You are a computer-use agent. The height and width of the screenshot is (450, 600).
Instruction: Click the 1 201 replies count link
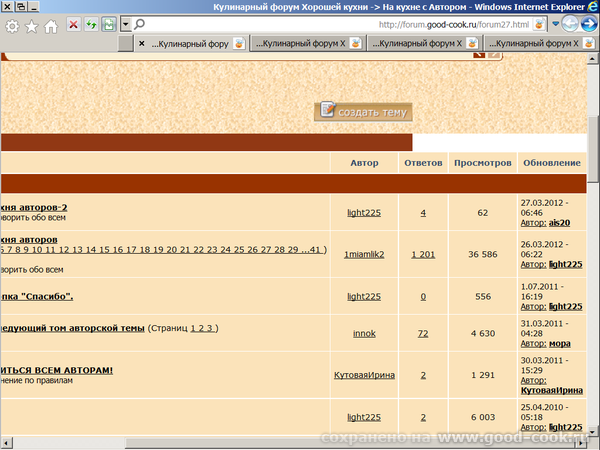(423, 255)
